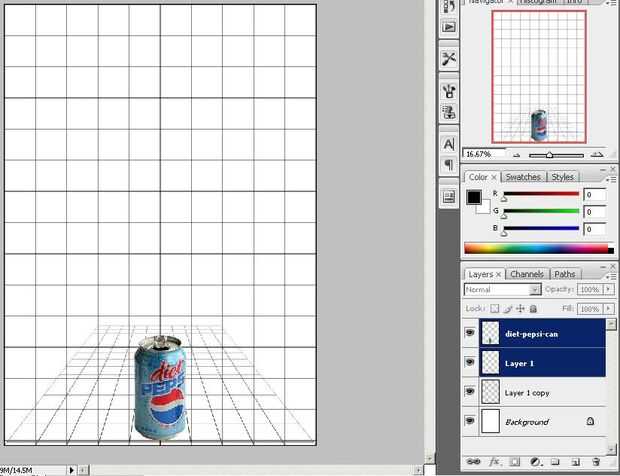The image size is (620, 476).
Task: Switch to the Histogram tab
Action: (539, 2)
